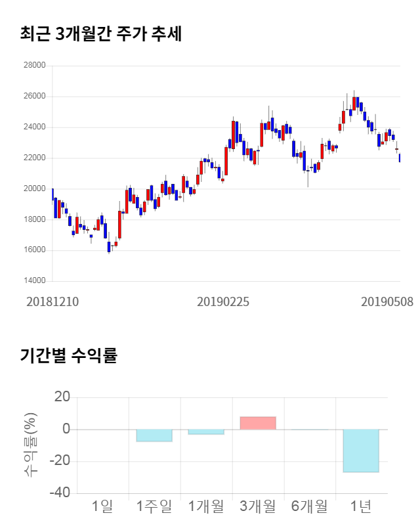The width and height of the screenshot is (420, 532).
Task: Click the 6개월 period label
Action: 309,506
